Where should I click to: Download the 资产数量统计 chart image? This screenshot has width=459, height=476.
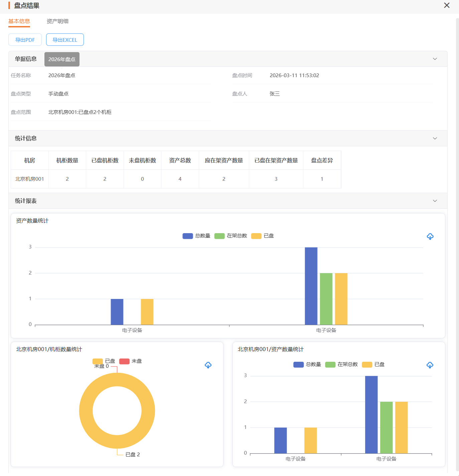(430, 236)
